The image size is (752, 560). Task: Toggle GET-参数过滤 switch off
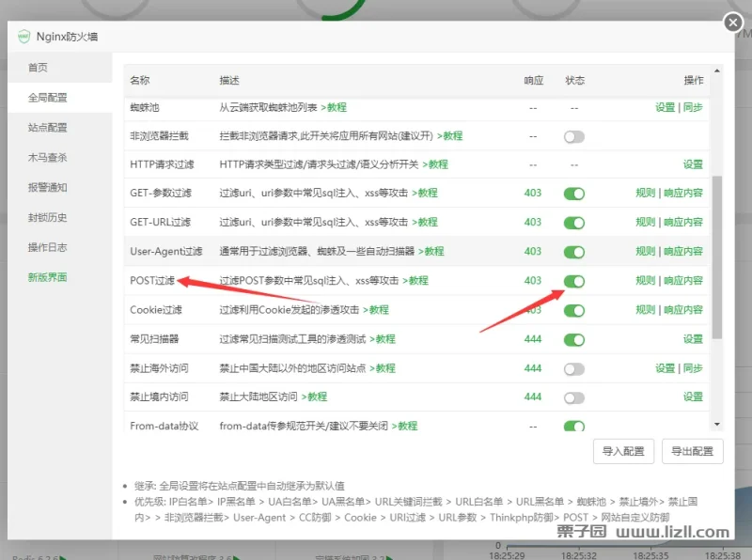pos(574,194)
